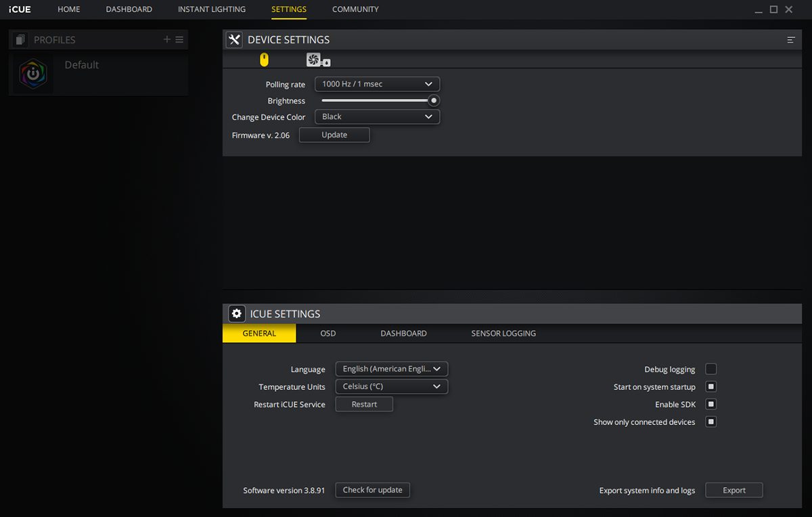Click the Firmware v. 2.06 label

261,135
